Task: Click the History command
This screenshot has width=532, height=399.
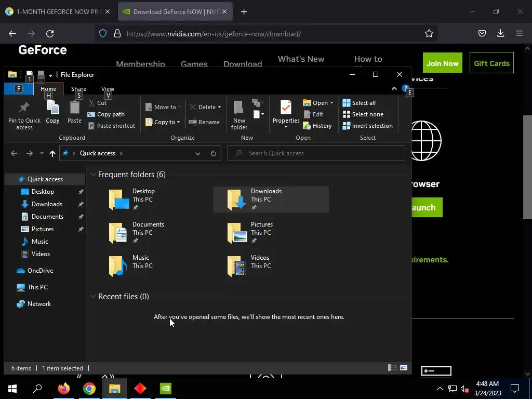Action: pos(317,126)
